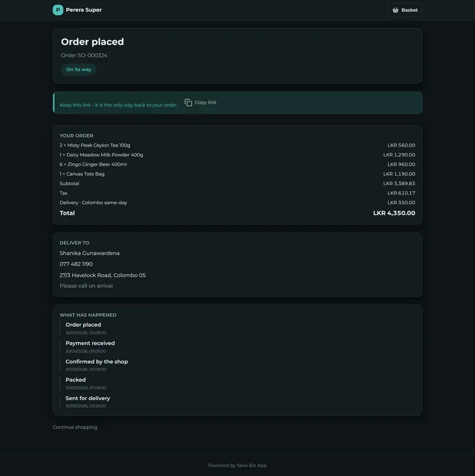
Task: Click the 'Powered by Sevo Biz App' footer text
Action: click(237, 465)
